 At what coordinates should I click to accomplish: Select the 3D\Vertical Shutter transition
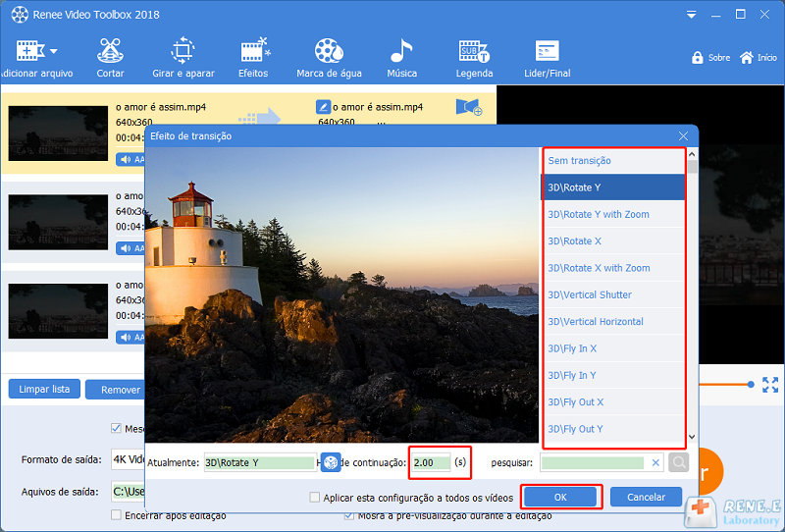pyautogui.click(x=612, y=294)
